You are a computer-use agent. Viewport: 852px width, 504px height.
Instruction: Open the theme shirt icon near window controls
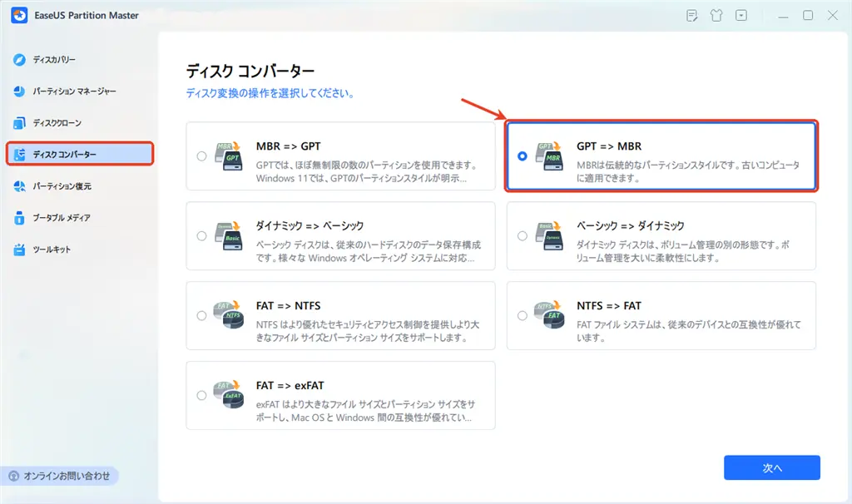pyautogui.click(x=716, y=15)
